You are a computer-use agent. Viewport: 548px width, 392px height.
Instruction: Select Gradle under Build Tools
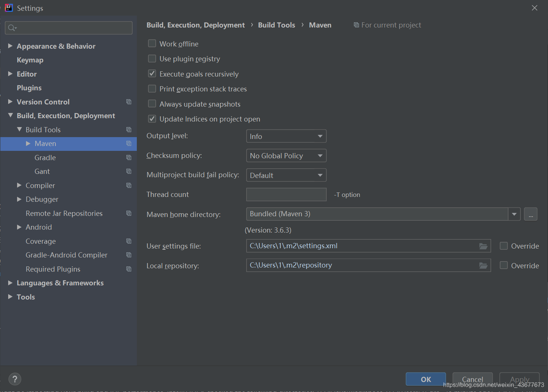tap(45, 158)
